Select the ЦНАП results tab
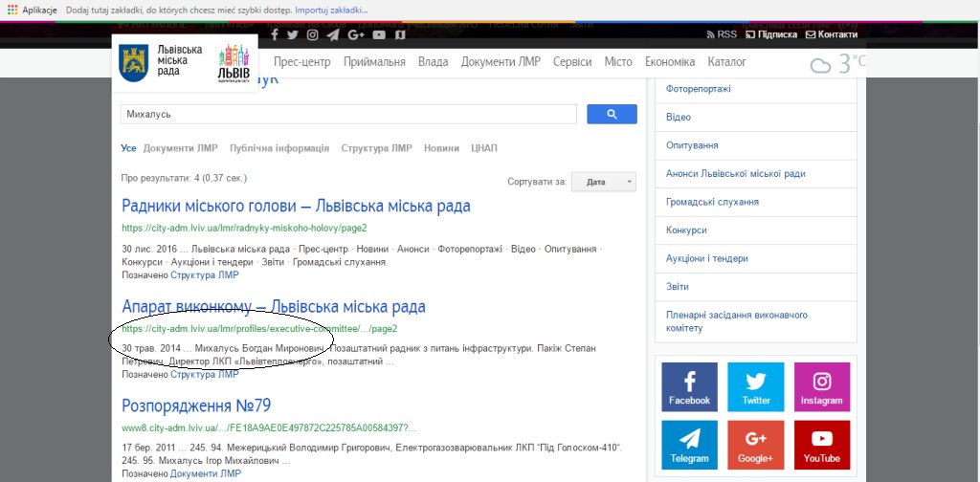The image size is (980, 482). [484, 148]
